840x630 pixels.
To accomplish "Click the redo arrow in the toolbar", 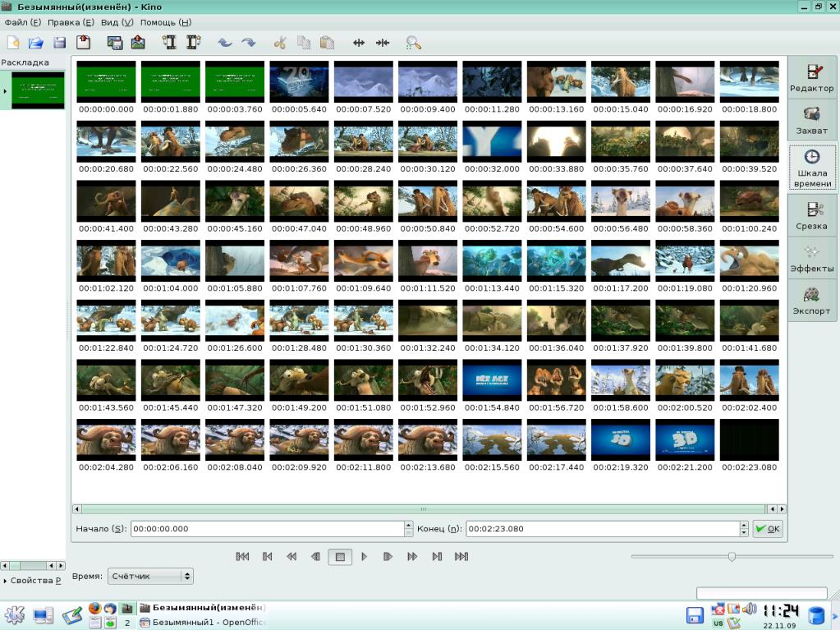I will (x=248, y=43).
